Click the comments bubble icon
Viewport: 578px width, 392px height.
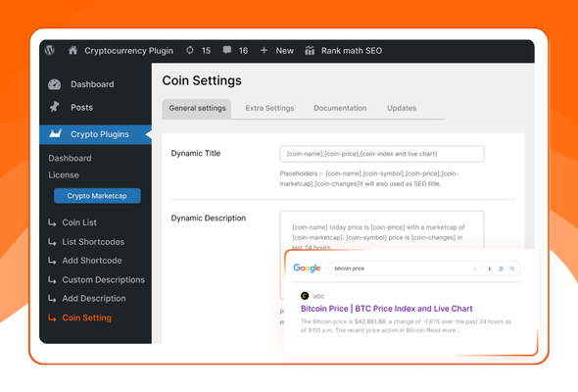(227, 50)
